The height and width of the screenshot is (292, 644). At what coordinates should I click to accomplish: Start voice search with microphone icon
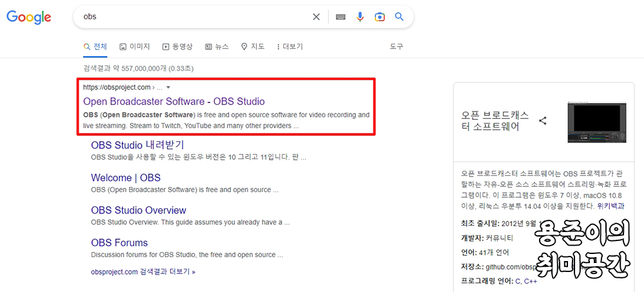tap(360, 17)
